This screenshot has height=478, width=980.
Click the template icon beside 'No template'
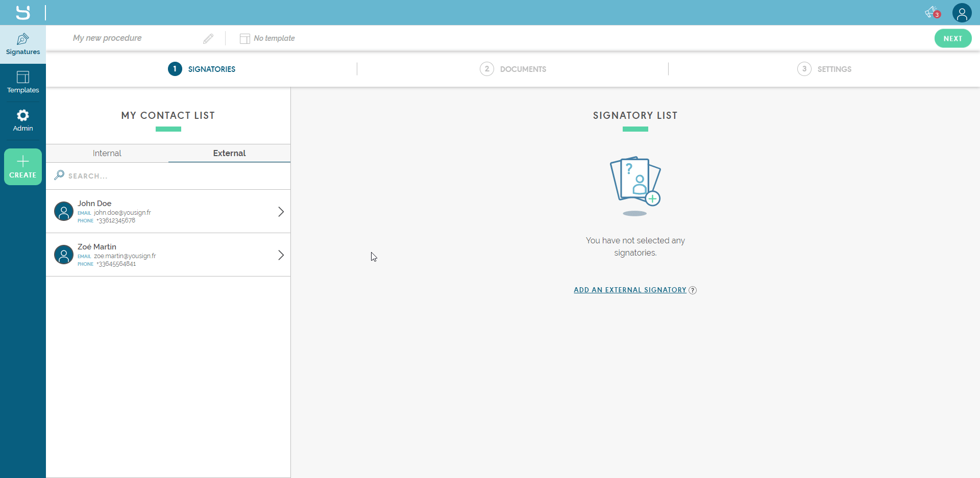tap(245, 39)
